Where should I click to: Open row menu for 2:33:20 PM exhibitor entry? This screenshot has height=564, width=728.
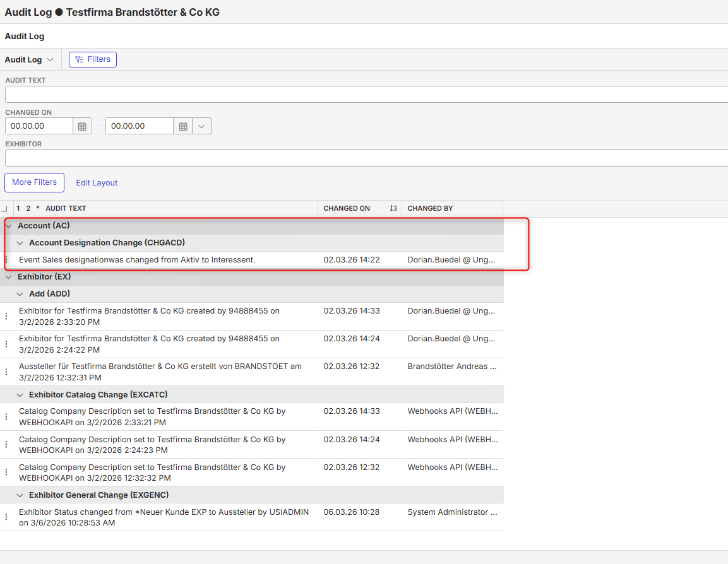coord(6,316)
